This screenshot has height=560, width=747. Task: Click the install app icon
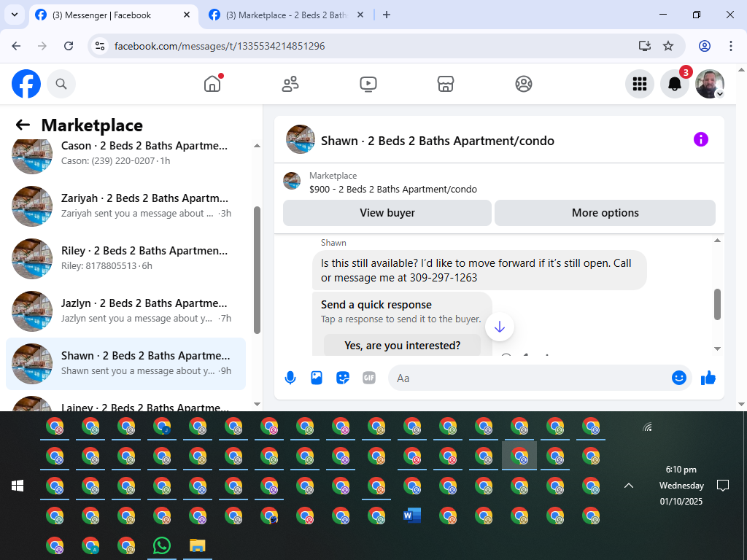645,46
